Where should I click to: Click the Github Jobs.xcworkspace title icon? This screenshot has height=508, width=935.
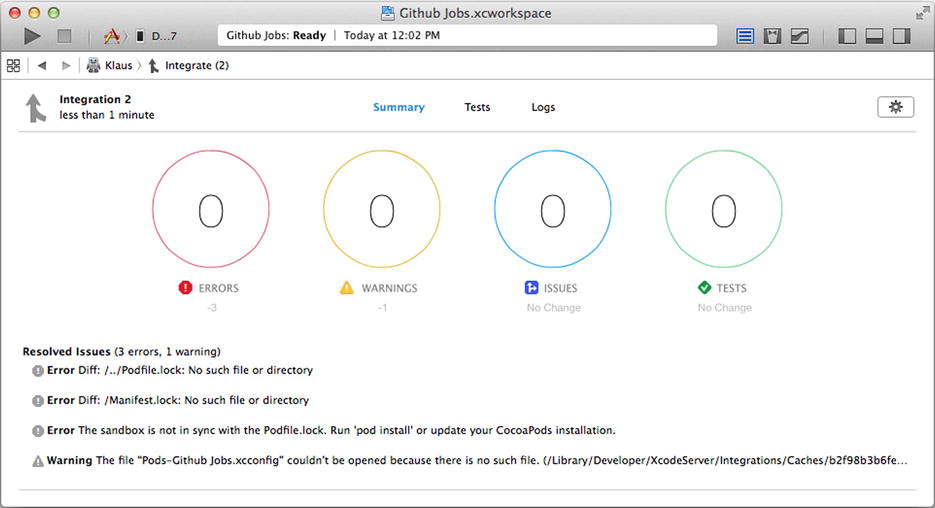[x=388, y=13]
